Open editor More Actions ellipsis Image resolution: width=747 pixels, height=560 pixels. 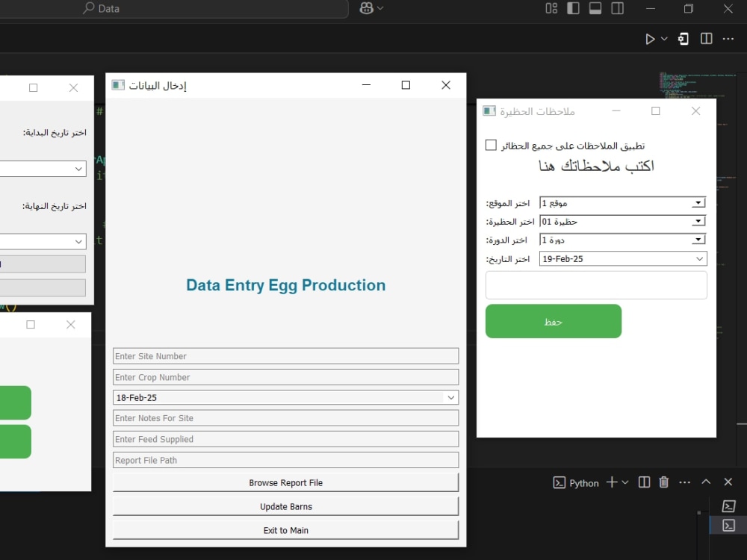click(x=728, y=39)
